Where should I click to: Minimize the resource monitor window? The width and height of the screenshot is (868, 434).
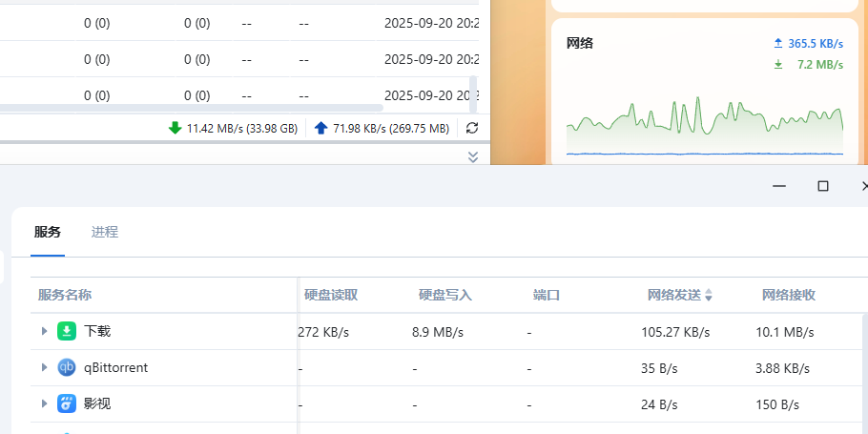pos(779,186)
